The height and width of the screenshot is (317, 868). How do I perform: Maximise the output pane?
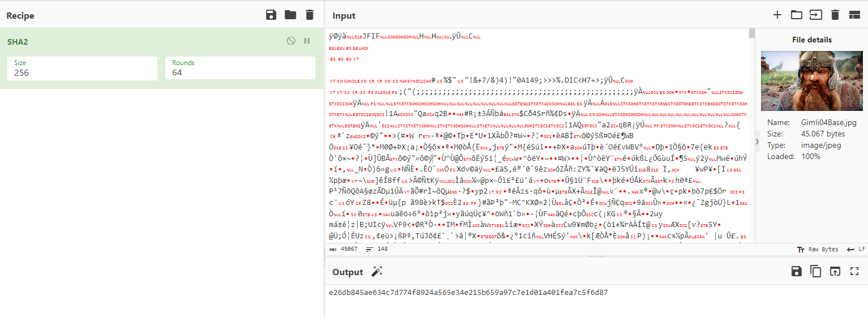pos(854,271)
